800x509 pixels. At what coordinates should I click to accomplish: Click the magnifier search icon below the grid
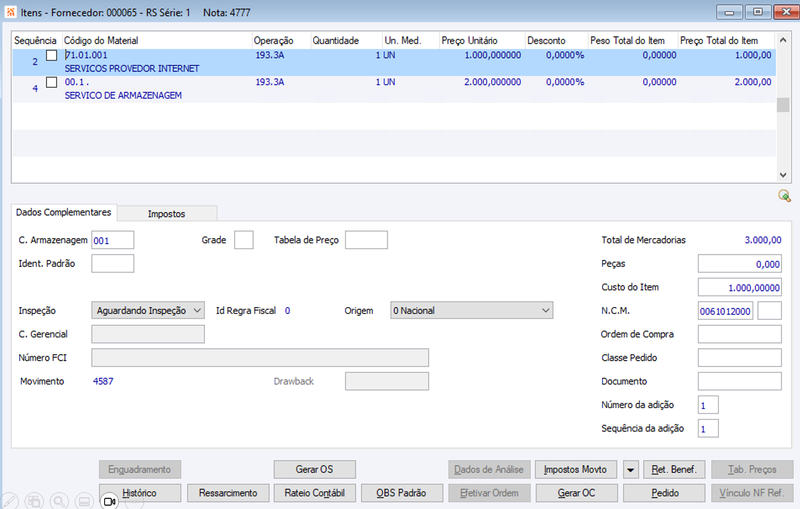tap(784, 195)
